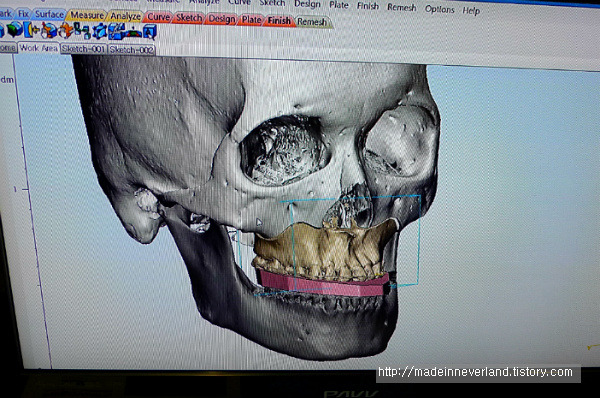Image resolution: width=600 pixels, height=398 pixels.
Task: Open the Fix toolbar tab
Action: 23,14
